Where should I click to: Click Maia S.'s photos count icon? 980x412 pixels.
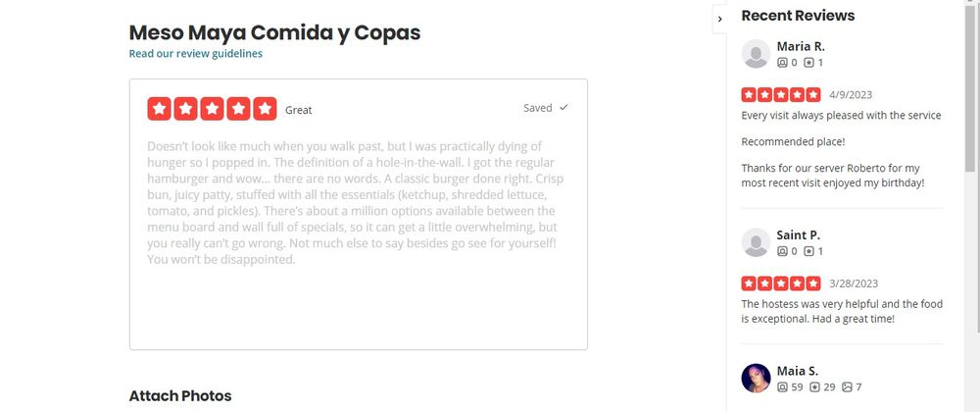pyautogui.click(x=847, y=387)
